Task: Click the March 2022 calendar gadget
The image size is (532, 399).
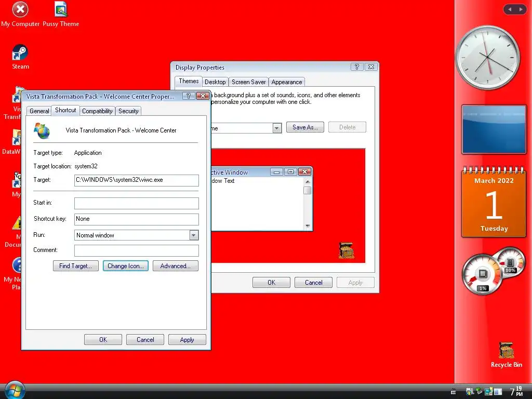Action: [x=494, y=202]
